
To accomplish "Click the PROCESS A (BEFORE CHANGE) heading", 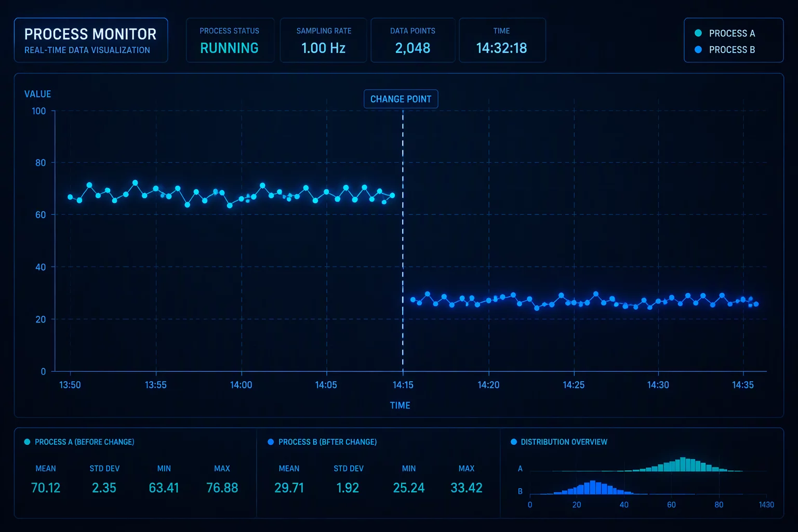I will pos(84,442).
